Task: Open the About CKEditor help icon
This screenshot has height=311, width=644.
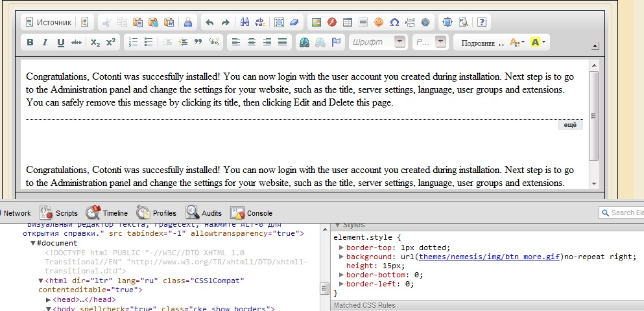Action: click(x=482, y=22)
